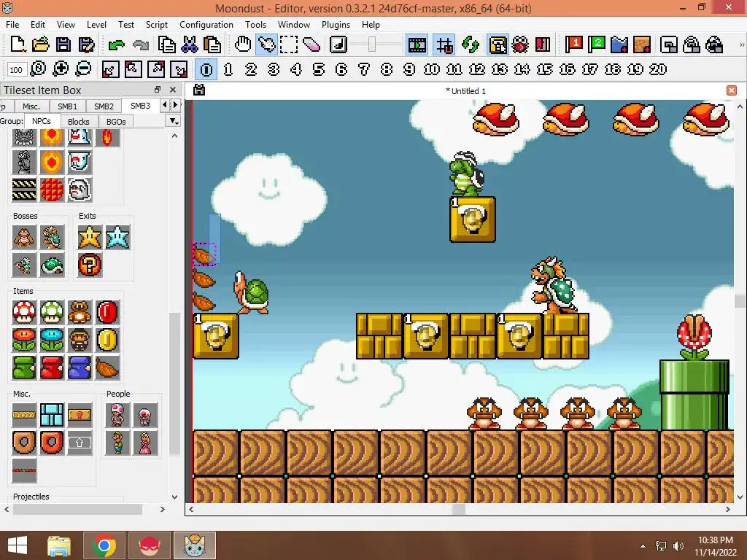The width and height of the screenshot is (747, 560).
Task: Select the question-mark sphere exit
Action: (x=90, y=265)
